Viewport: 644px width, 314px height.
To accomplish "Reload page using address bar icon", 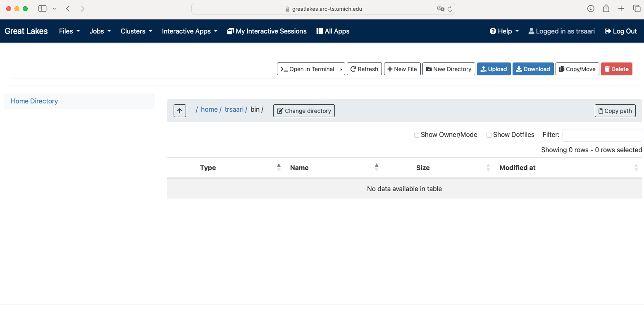I will coord(450,9).
